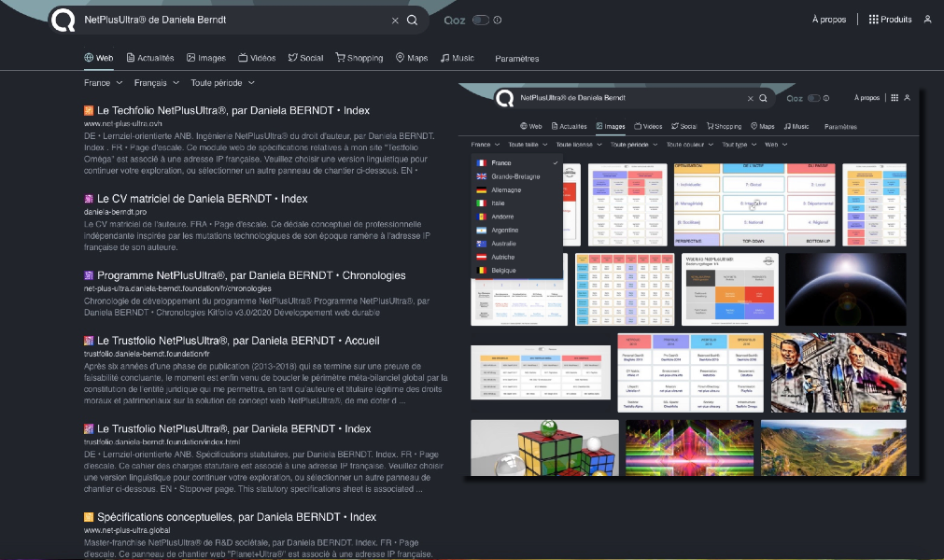Open Tout type dropdown in inset images window

(x=739, y=145)
